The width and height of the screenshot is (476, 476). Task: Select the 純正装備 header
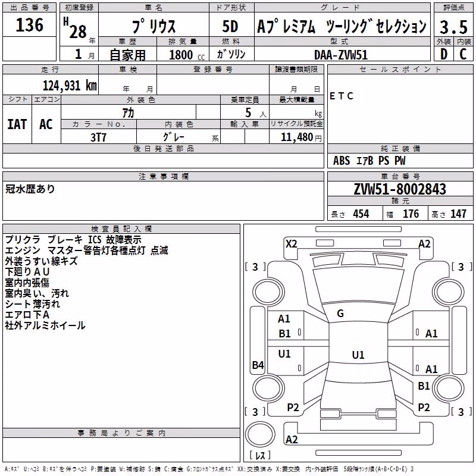(400, 148)
